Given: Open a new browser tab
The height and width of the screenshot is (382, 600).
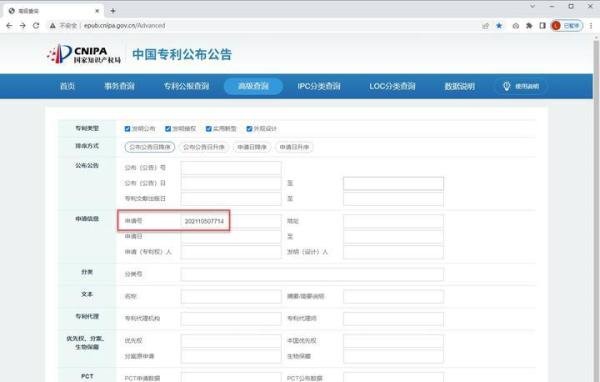Looking at the screenshot, I should point(112,11).
